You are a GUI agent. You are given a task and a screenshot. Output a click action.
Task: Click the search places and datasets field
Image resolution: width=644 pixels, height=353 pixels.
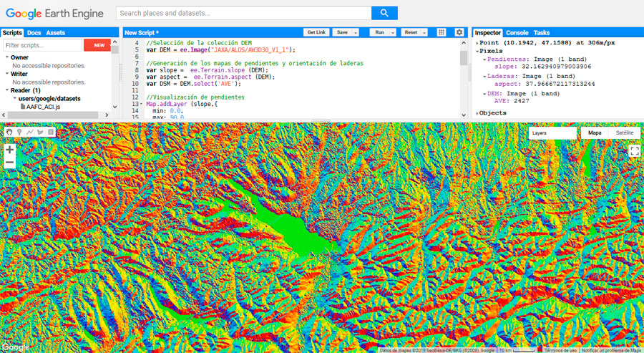pos(243,13)
